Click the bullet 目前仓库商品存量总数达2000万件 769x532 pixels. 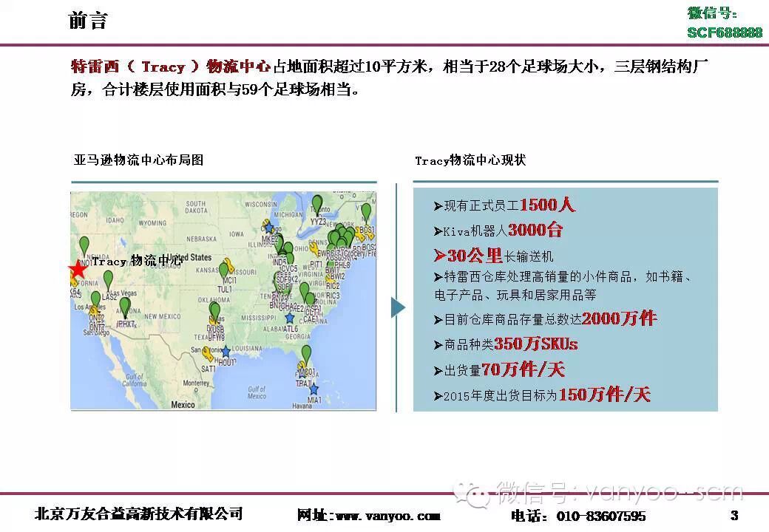pyautogui.click(x=546, y=319)
